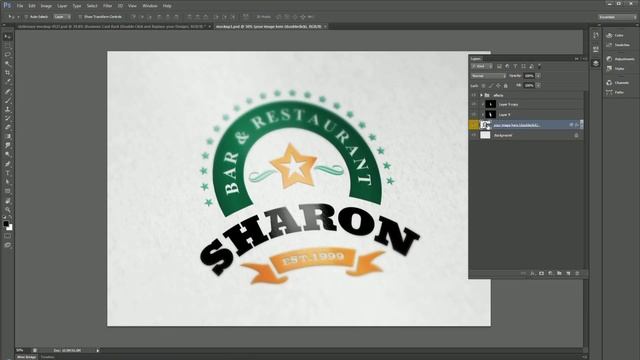Screen dimensions: 640x360
Task: Toggle visibility of Background layer
Action: (473, 135)
